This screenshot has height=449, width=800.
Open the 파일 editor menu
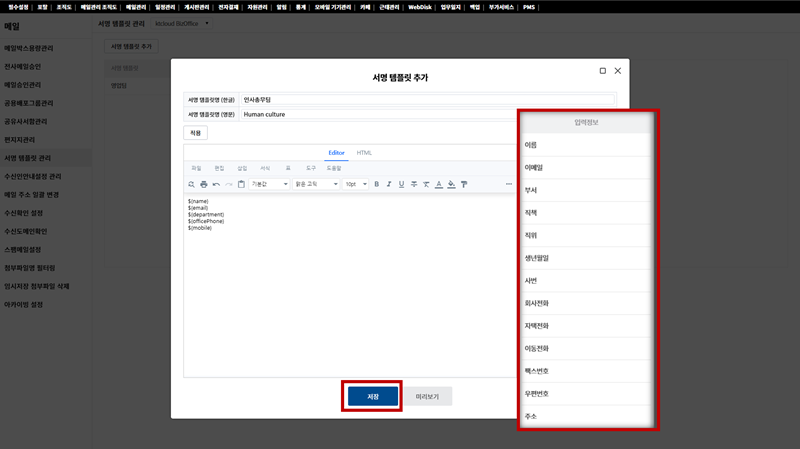point(196,168)
